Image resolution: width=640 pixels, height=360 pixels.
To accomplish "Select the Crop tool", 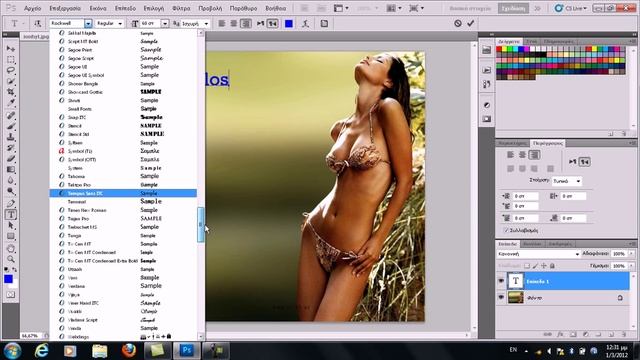I will pos(11,92).
